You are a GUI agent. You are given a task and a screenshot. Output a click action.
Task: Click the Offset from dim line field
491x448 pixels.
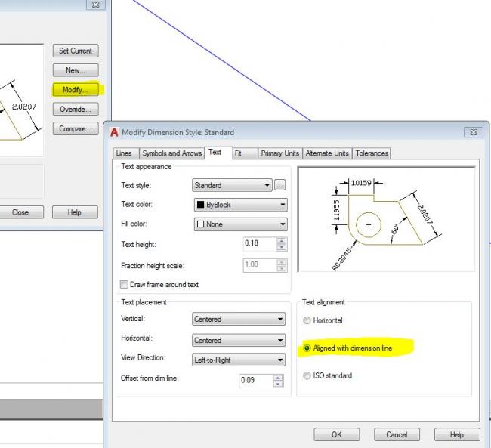pos(256,381)
